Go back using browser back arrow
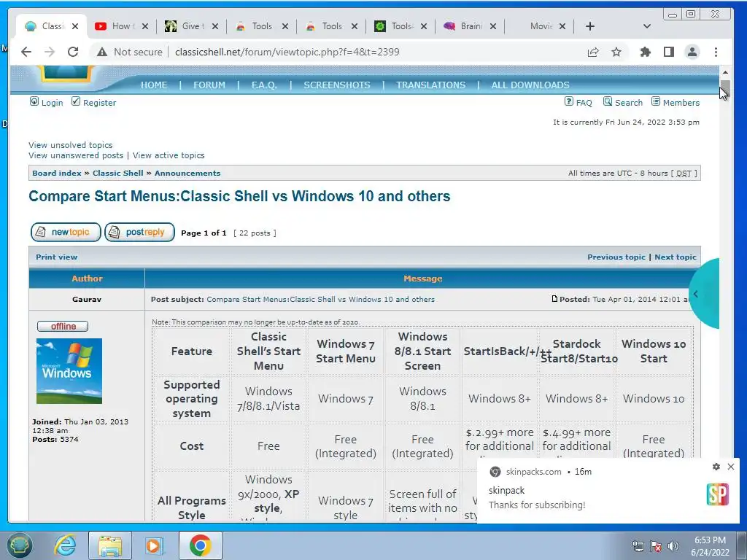Viewport: 747px width, 560px height. click(x=26, y=52)
